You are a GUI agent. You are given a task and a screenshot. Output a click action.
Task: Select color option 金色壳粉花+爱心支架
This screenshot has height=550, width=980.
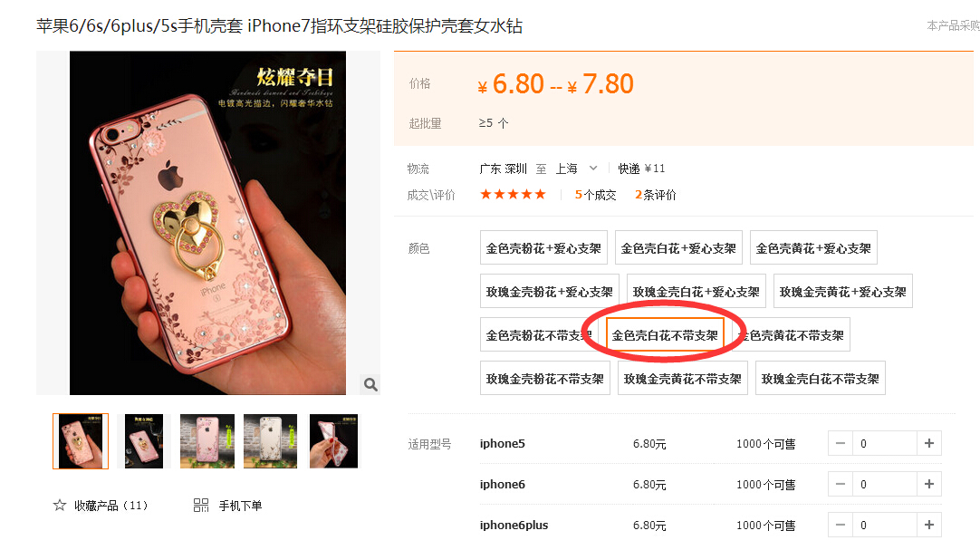coord(543,247)
